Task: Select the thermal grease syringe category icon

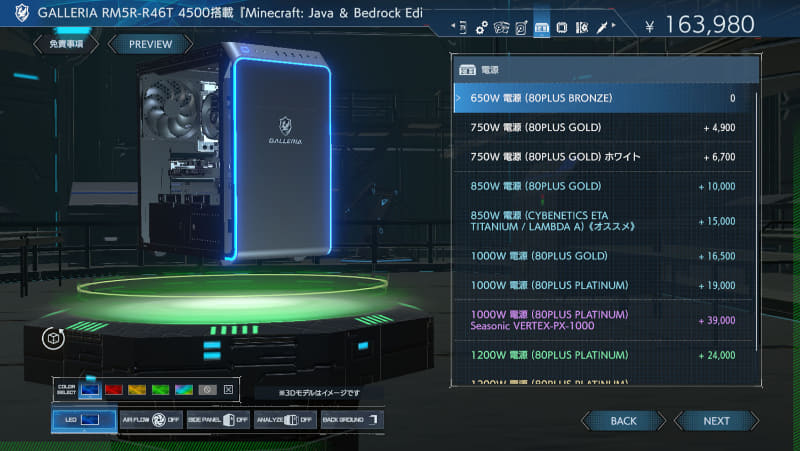Action: point(602,27)
